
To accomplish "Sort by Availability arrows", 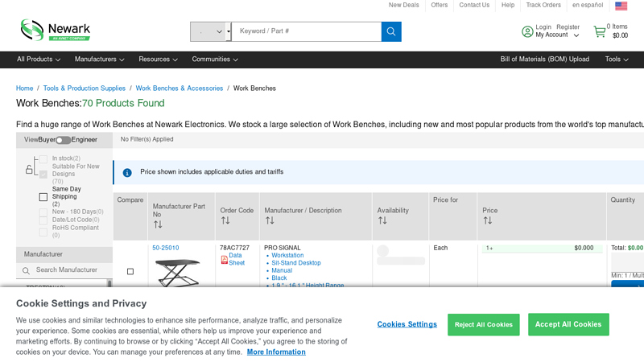I will [x=382, y=220].
